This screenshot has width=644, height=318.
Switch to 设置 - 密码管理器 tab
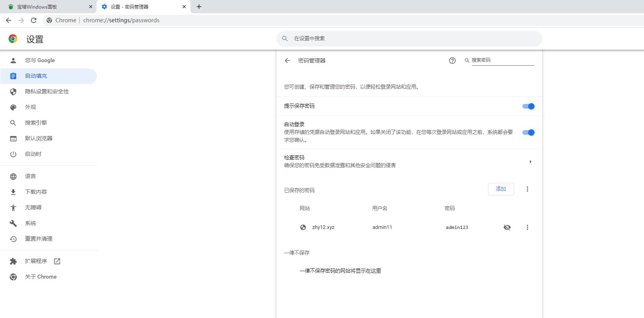pyautogui.click(x=143, y=7)
